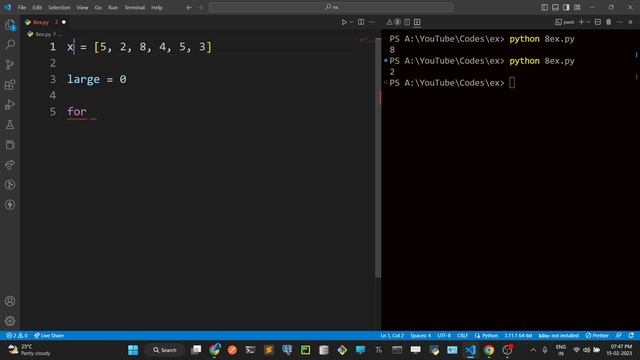640x360 pixels.
Task: Click Live Share in the status bar
Action: point(49,336)
